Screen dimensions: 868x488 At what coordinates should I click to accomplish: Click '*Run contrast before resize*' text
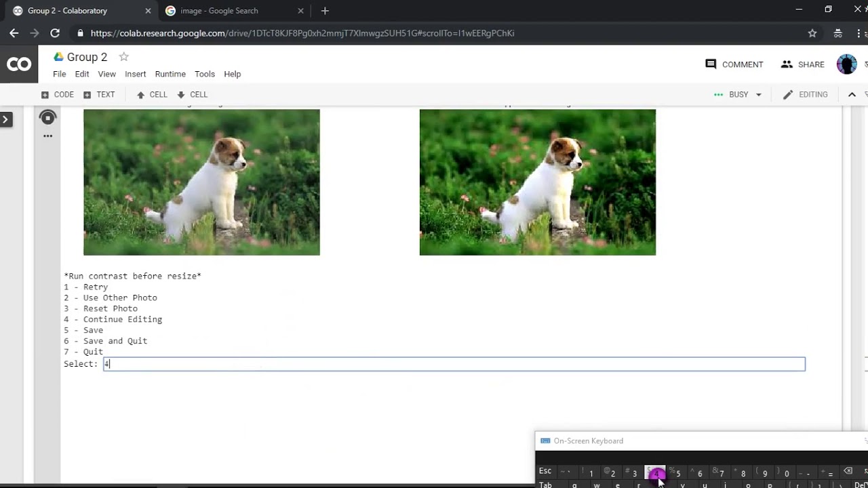tap(132, 276)
